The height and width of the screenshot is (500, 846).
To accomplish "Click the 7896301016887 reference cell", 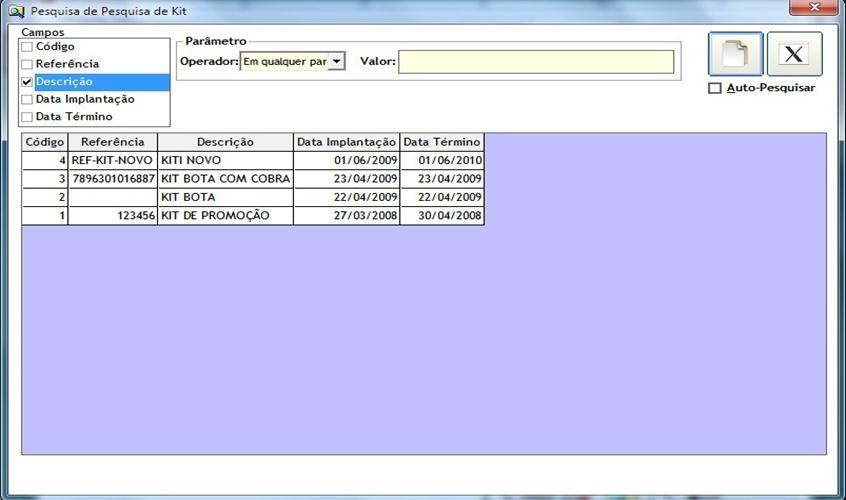I will pyautogui.click(x=113, y=179).
